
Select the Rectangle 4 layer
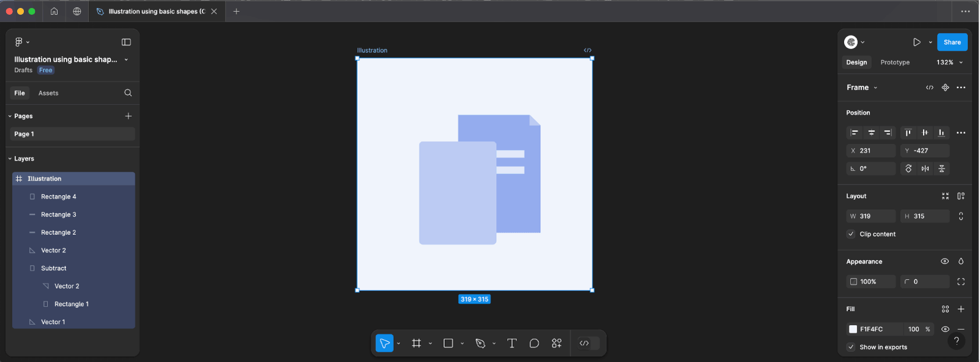pyautogui.click(x=59, y=197)
